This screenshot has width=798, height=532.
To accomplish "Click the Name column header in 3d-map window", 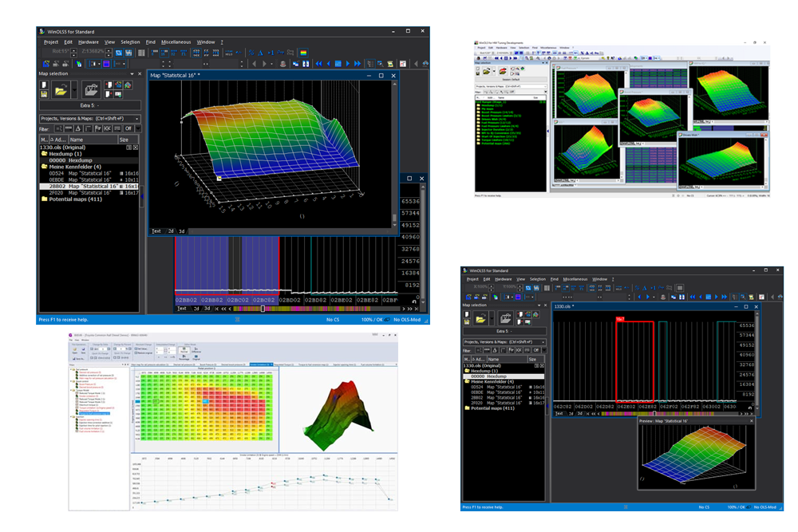I will pos(93,140).
